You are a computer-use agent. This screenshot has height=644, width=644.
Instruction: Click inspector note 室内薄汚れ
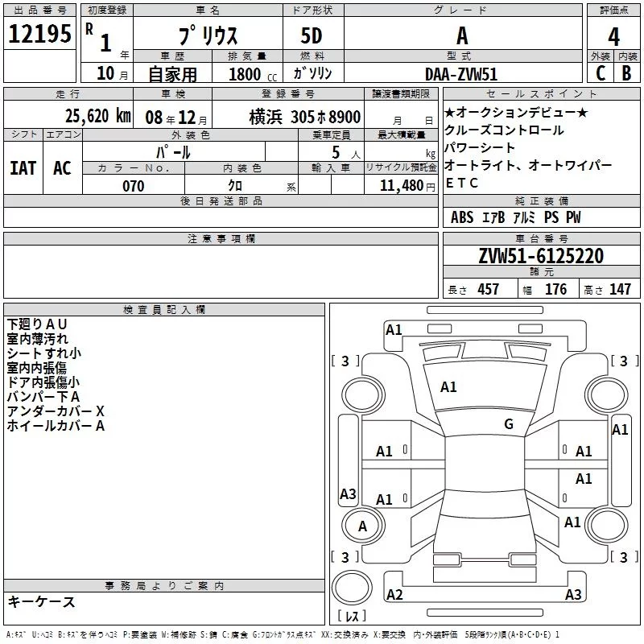[x=37, y=339]
